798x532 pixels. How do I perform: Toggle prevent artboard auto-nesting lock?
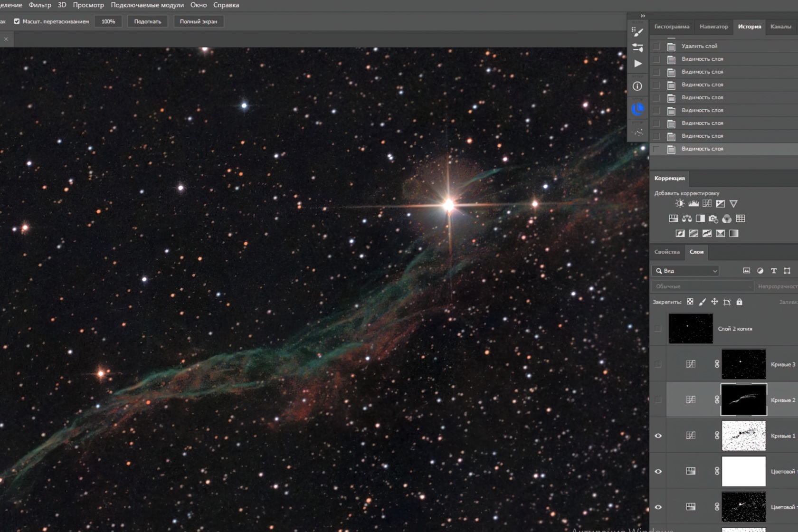(727, 302)
